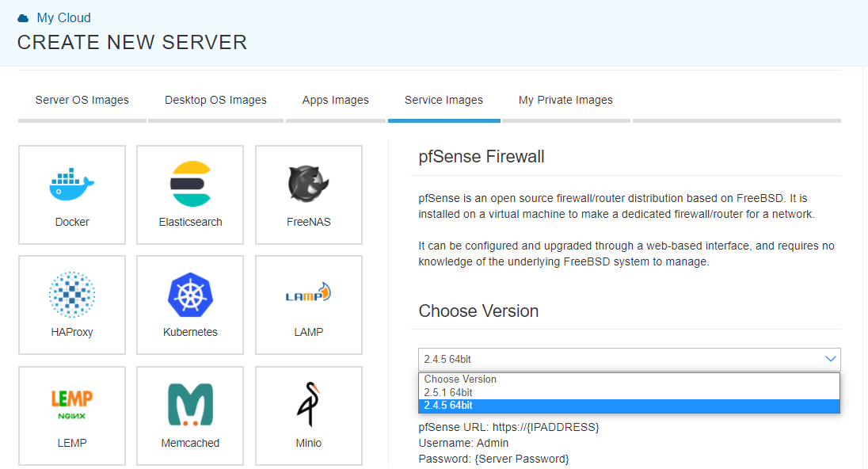The width and height of the screenshot is (868, 469).
Task: Open the Server OS Images tab
Action: click(82, 101)
